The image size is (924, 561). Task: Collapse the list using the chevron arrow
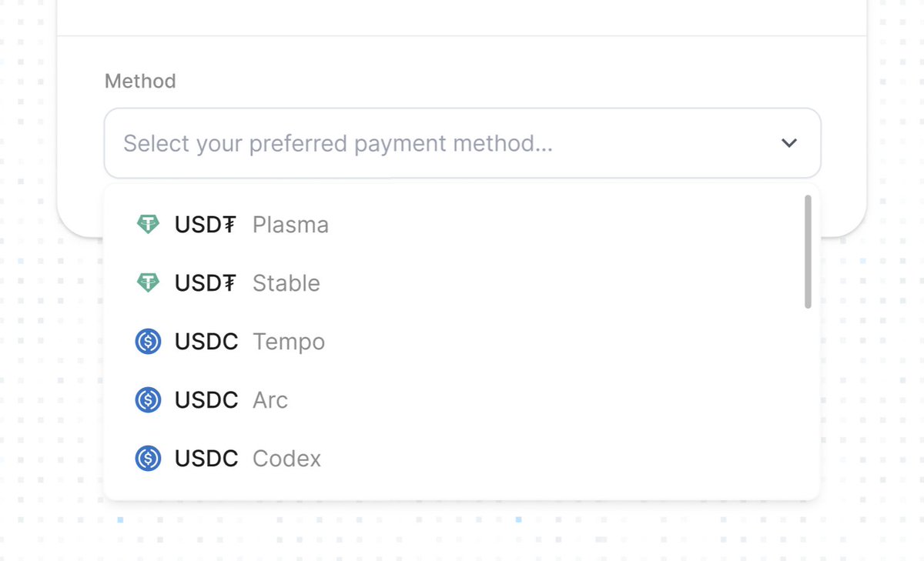click(788, 143)
